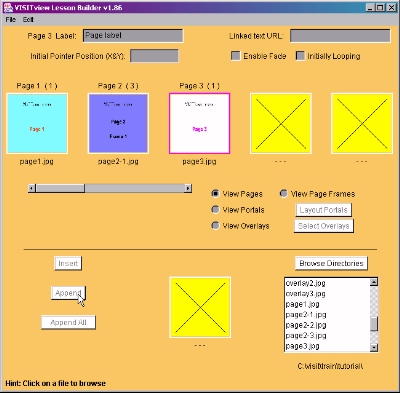Select the Page 1 cyan thumbnail
The image size is (400, 393).
coord(37,123)
